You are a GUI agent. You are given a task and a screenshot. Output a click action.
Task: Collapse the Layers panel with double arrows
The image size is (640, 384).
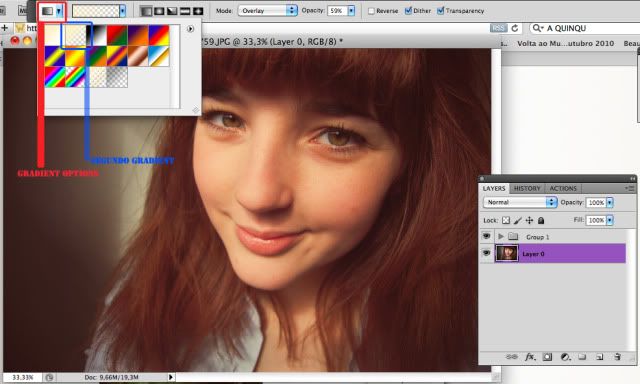coord(632,178)
